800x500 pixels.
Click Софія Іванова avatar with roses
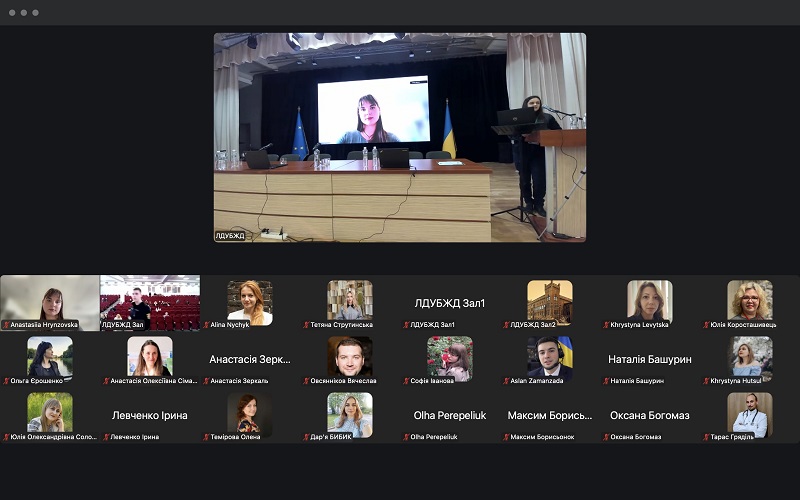[450, 356]
